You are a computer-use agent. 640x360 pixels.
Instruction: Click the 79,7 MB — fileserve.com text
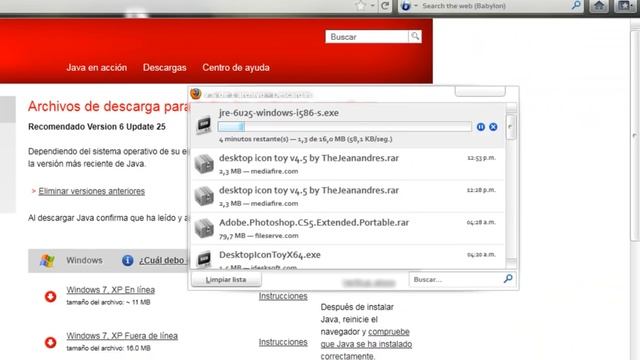pyautogui.click(x=258, y=236)
